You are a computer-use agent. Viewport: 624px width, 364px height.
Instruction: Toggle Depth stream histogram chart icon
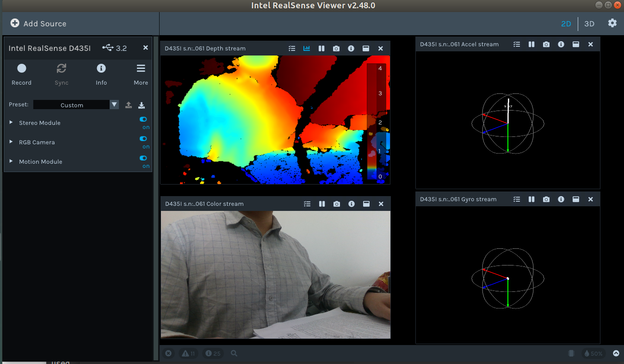coord(307,48)
